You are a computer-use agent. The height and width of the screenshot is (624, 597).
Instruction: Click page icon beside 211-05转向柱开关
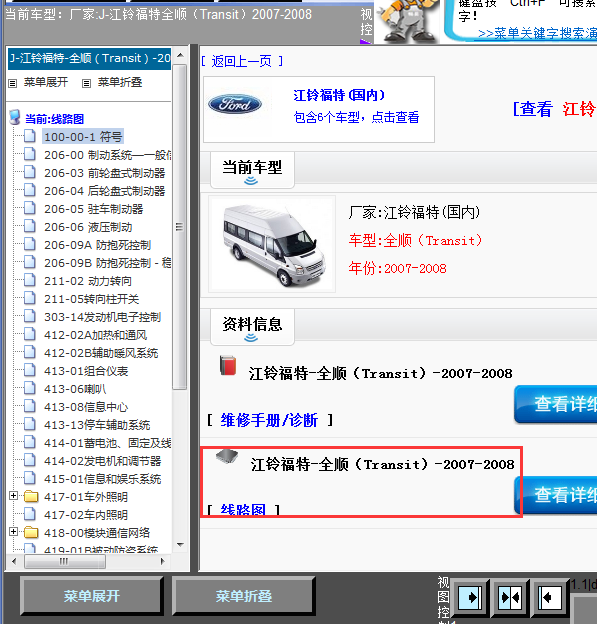pos(30,298)
